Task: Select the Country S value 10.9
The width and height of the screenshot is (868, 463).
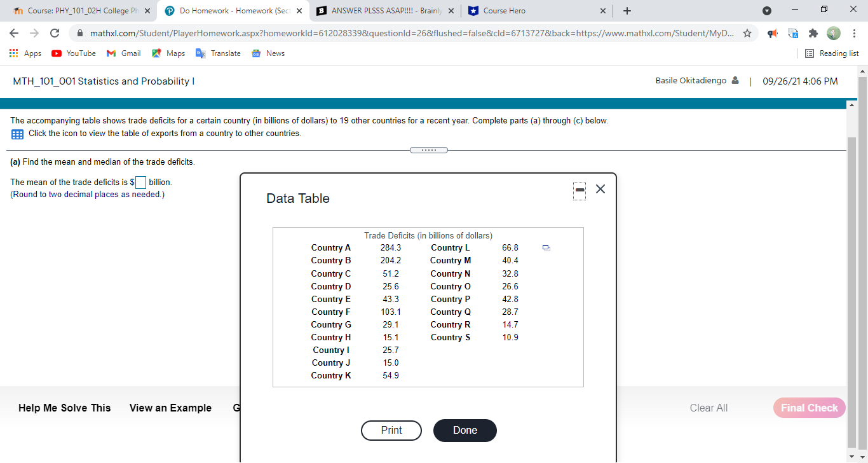Action: tap(510, 338)
